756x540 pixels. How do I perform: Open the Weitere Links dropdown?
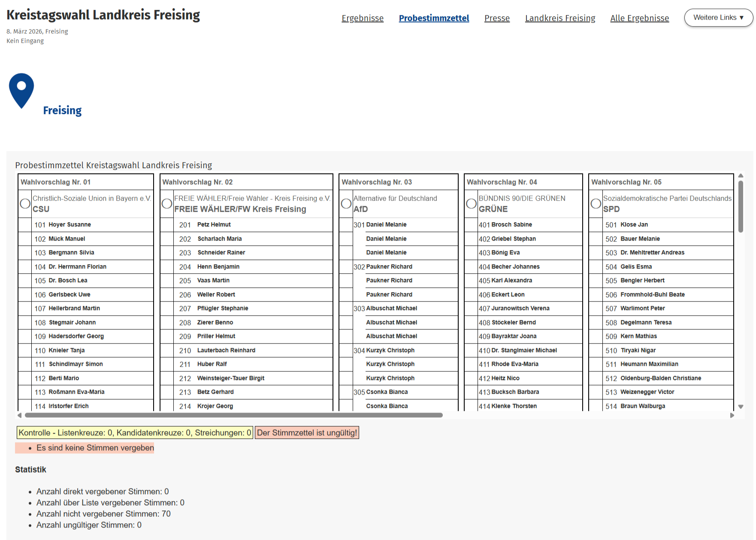[x=718, y=18]
